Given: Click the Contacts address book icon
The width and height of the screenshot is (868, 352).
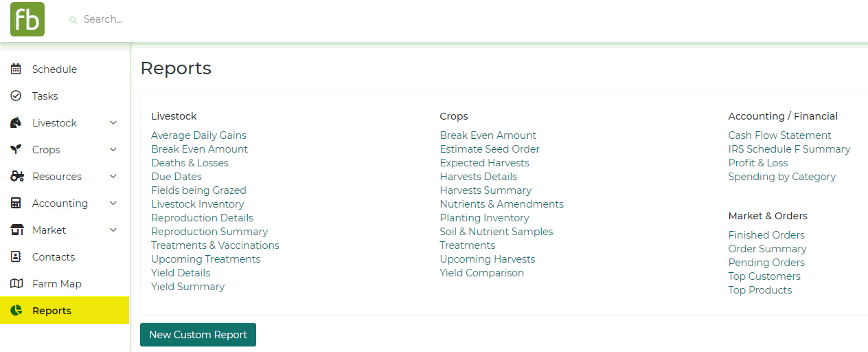Looking at the screenshot, I should point(16,257).
